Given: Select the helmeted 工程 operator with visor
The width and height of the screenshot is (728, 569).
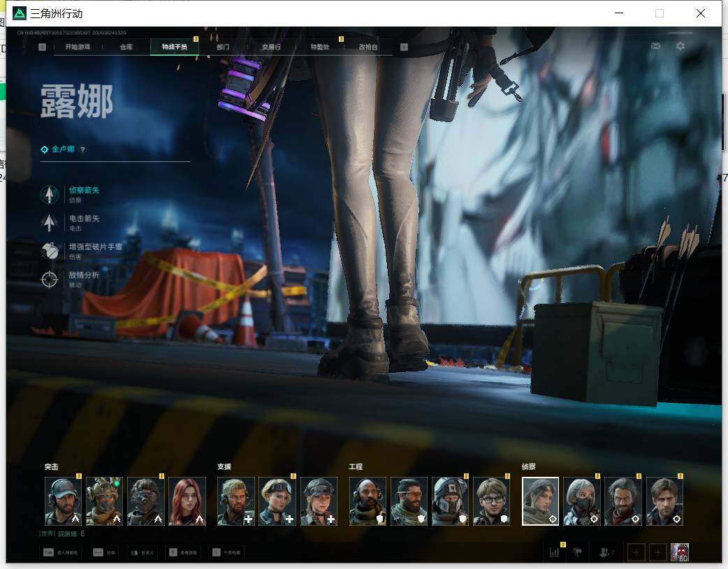Looking at the screenshot, I should click(451, 501).
